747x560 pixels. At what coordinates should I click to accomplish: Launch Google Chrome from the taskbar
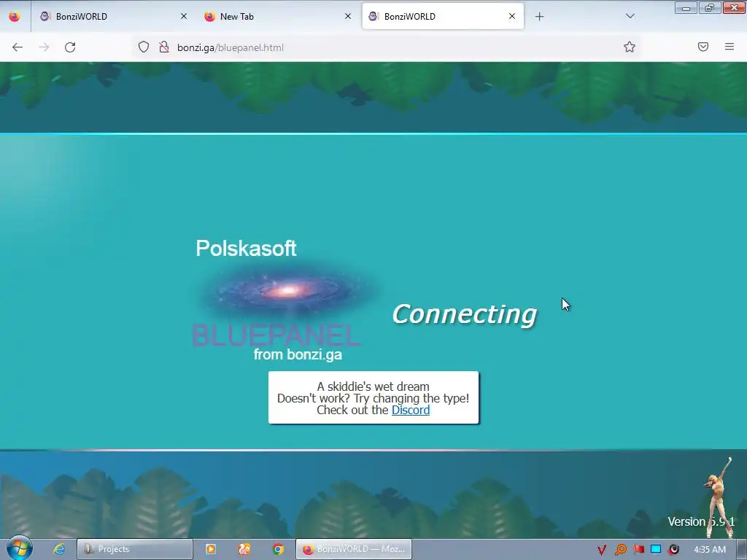coord(278,549)
